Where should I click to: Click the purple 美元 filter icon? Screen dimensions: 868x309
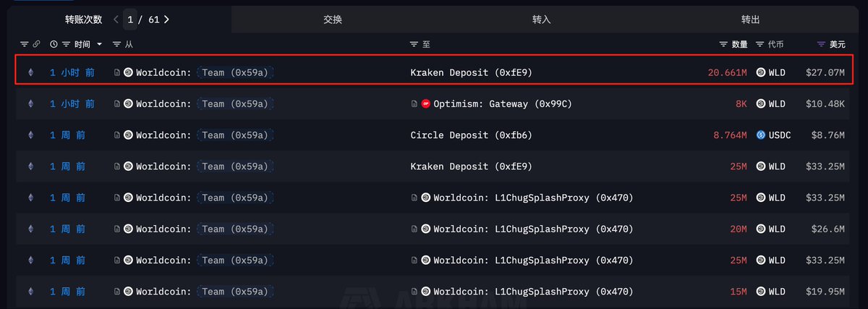[821, 45]
